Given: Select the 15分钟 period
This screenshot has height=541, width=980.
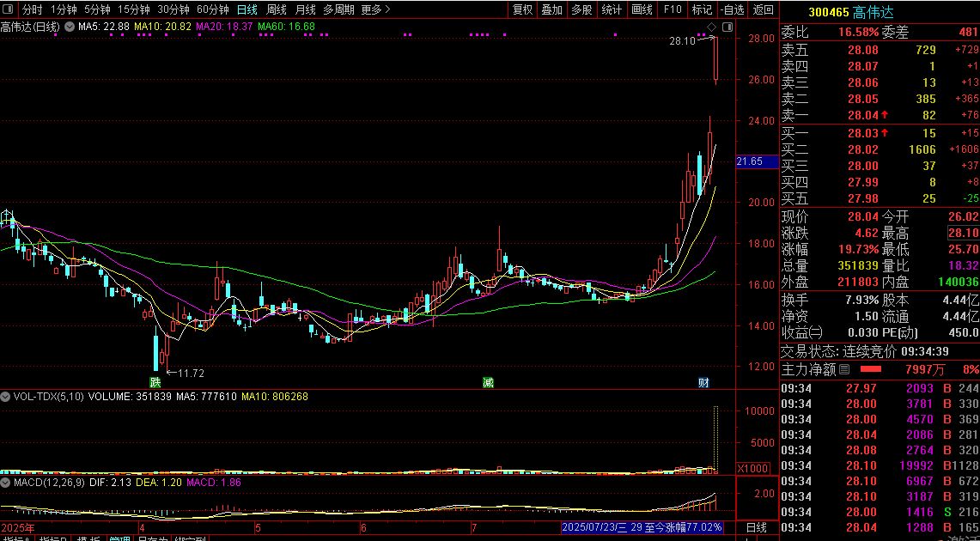Looking at the screenshot, I should (134, 9).
